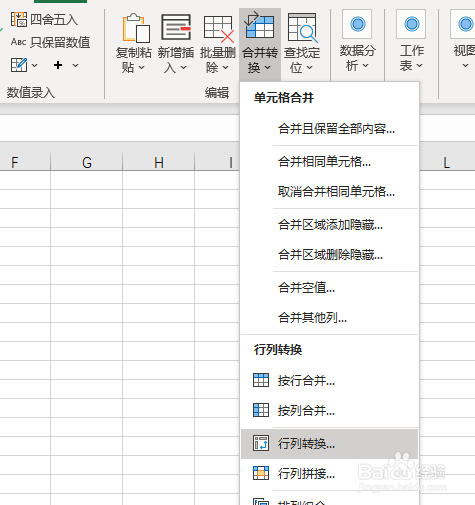
Task: Click the plus sign icon
Action: 58,65
